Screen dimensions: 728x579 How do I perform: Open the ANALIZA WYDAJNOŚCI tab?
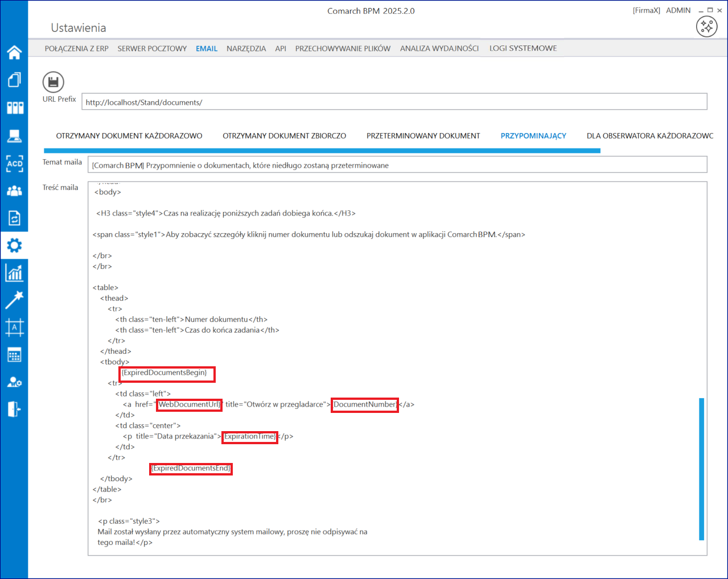click(439, 48)
